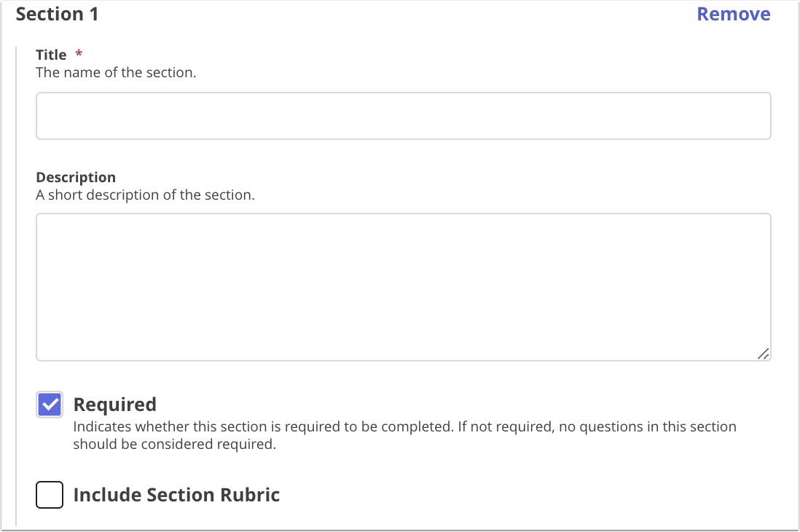The image size is (800, 532).
Task: Click inside the Title input field
Action: tap(403, 115)
